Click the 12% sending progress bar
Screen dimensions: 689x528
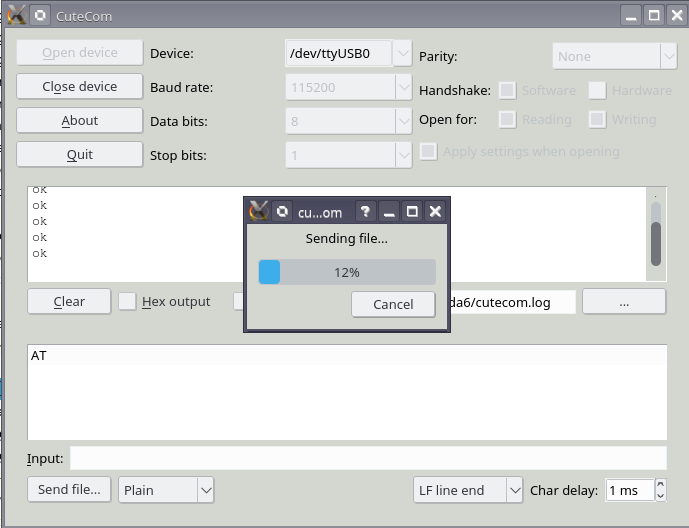[347, 272]
